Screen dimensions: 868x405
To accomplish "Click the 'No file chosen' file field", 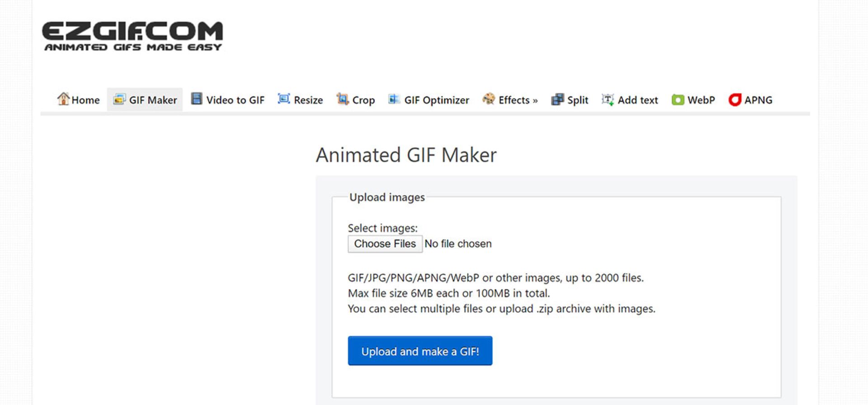I will pos(458,244).
